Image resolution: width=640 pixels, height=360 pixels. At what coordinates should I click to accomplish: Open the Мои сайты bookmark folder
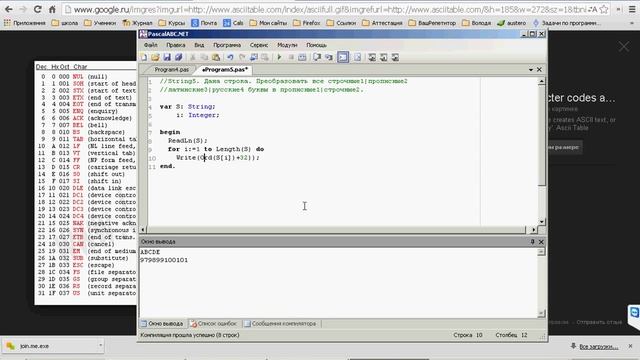269,23
